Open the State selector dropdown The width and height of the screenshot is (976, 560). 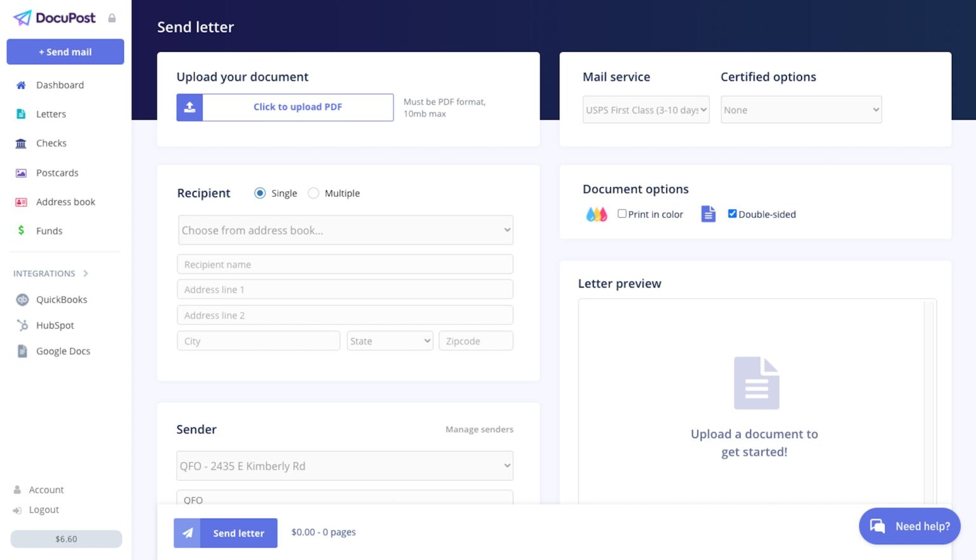coord(390,340)
